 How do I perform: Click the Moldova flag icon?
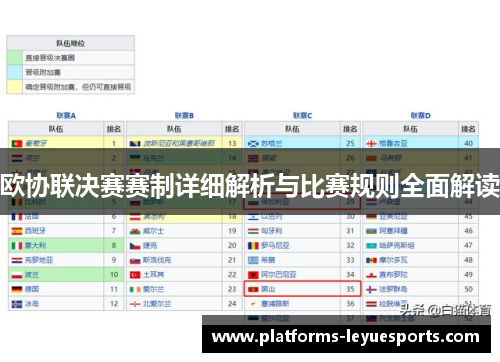[x=371, y=260]
